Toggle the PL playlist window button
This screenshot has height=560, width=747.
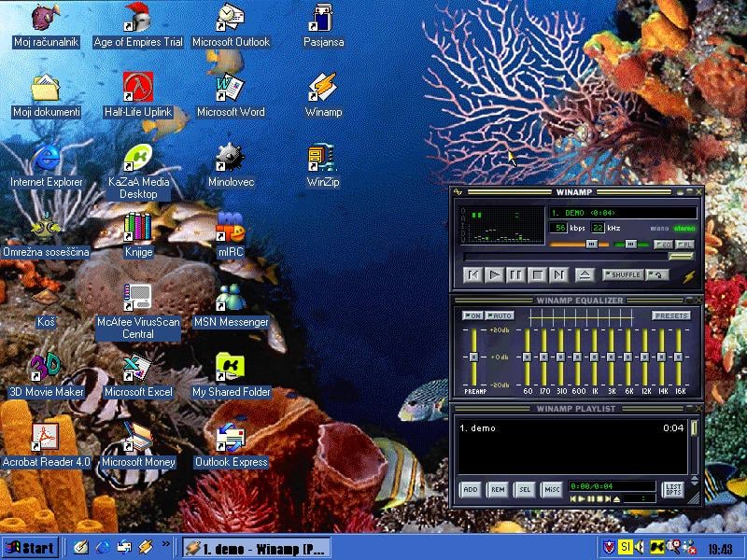point(685,245)
